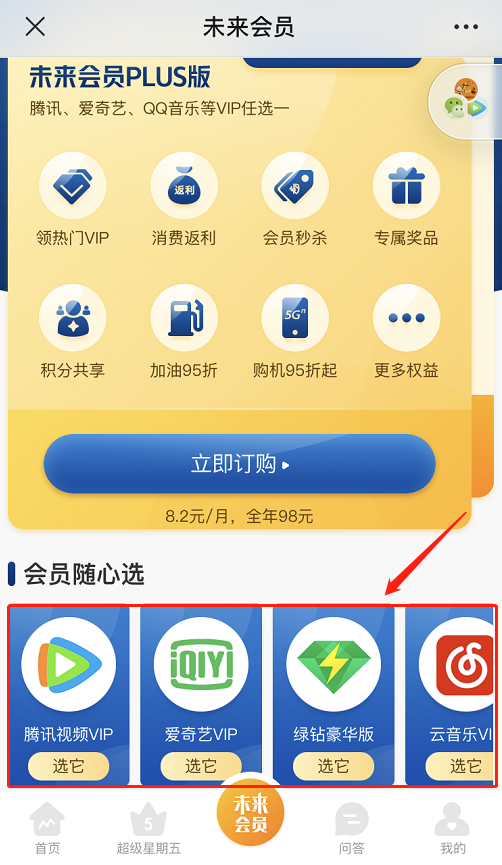This screenshot has height=865, width=502.
Task: Switch to the 超级星期五 tab
Action: coord(148,828)
